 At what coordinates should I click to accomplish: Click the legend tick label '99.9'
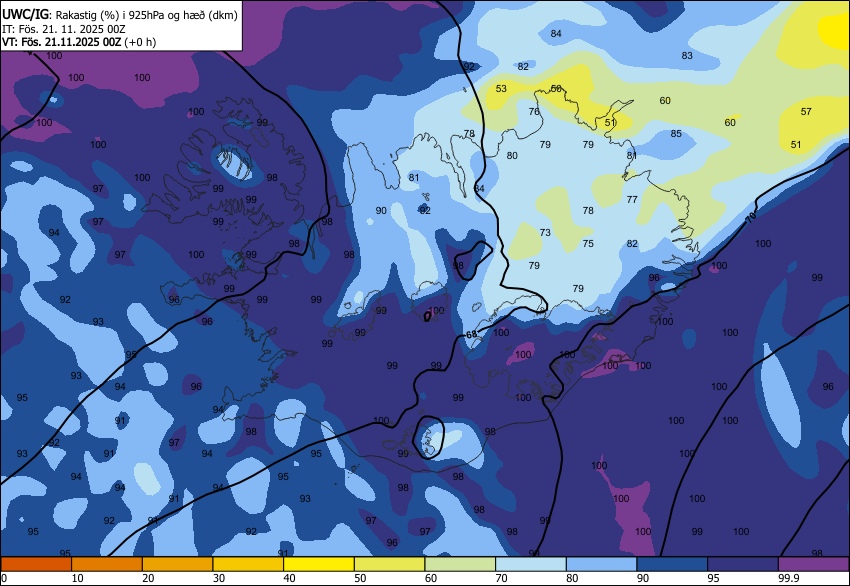pyautogui.click(x=787, y=578)
